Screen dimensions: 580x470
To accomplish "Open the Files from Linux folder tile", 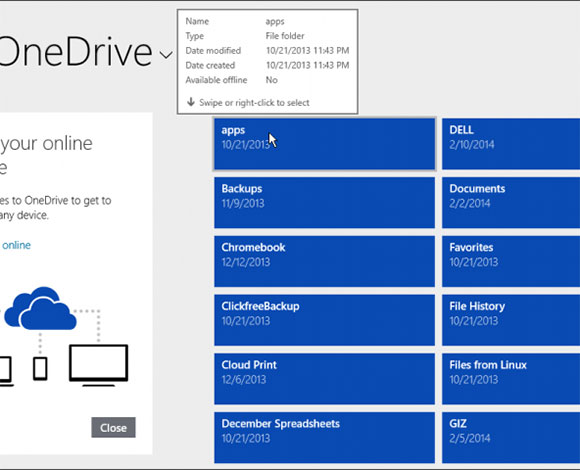I will pos(511,379).
